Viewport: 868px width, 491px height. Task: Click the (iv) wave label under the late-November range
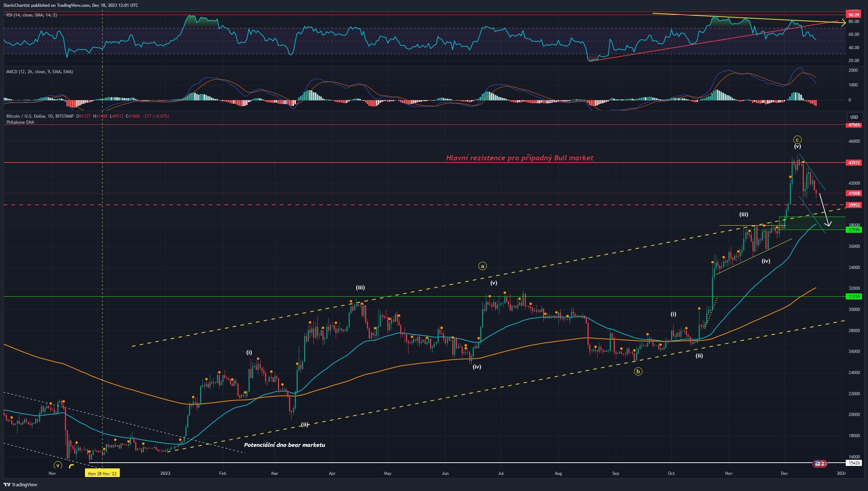click(x=766, y=261)
